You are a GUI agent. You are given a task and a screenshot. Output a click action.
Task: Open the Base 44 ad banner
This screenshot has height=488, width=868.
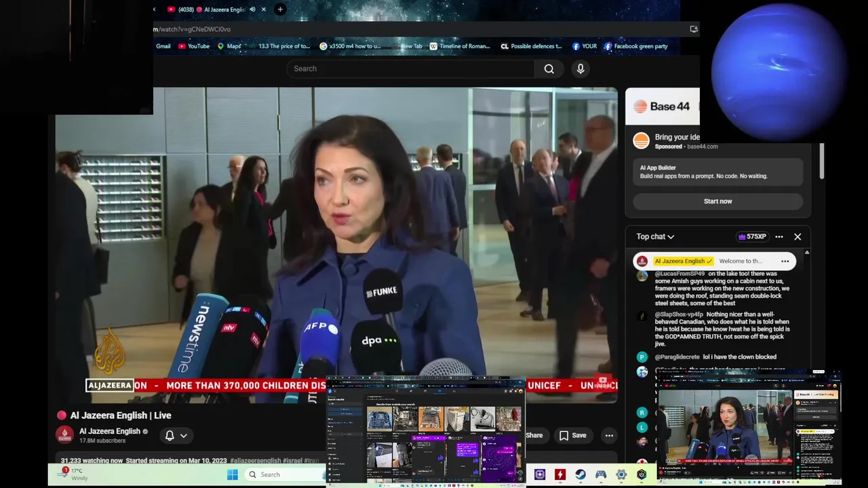(x=663, y=106)
